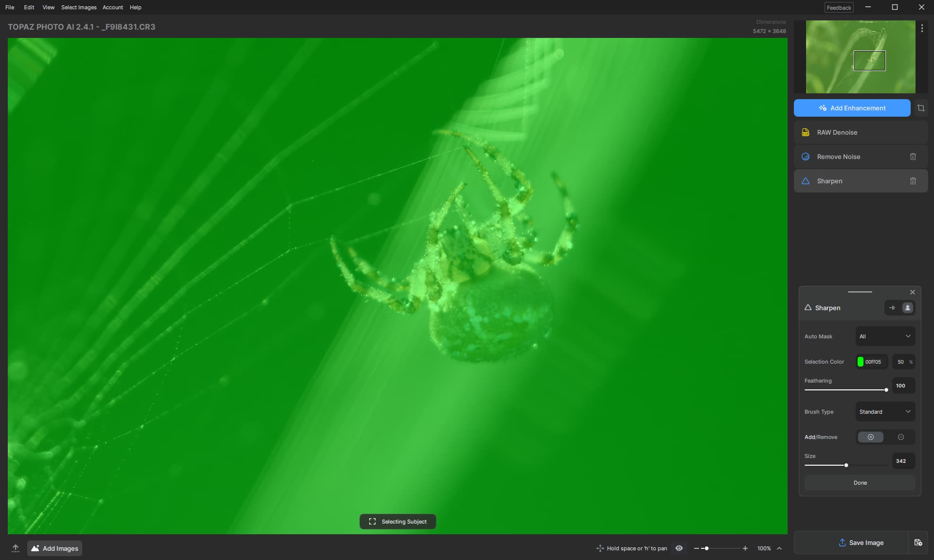Select the Remove brush mode
Viewport: 934px width, 560px height.
point(900,437)
